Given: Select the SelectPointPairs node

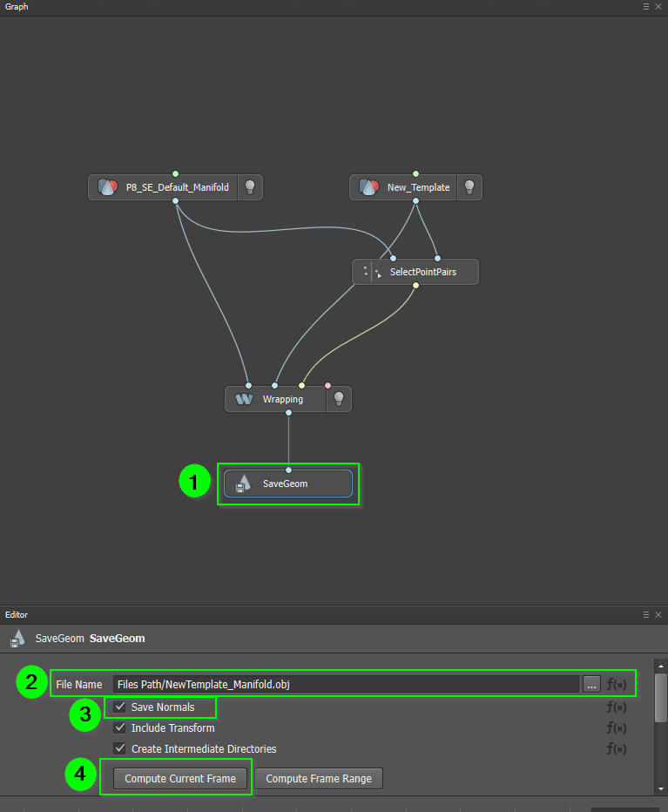Looking at the screenshot, I should click(415, 272).
